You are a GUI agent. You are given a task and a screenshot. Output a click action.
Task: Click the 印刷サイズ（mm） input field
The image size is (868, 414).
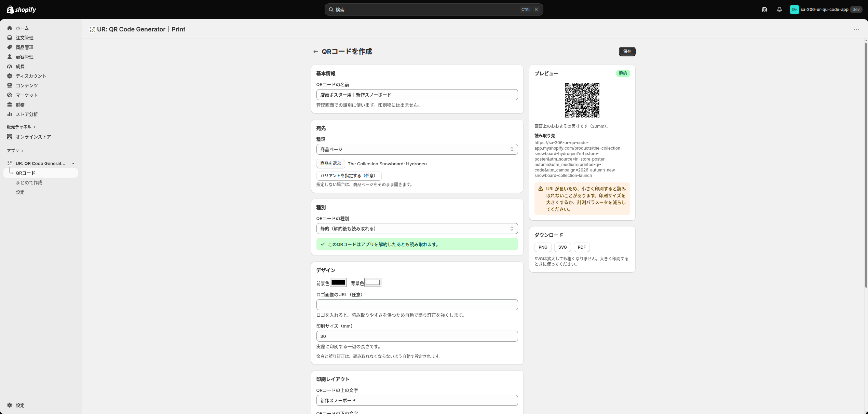(x=417, y=336)
